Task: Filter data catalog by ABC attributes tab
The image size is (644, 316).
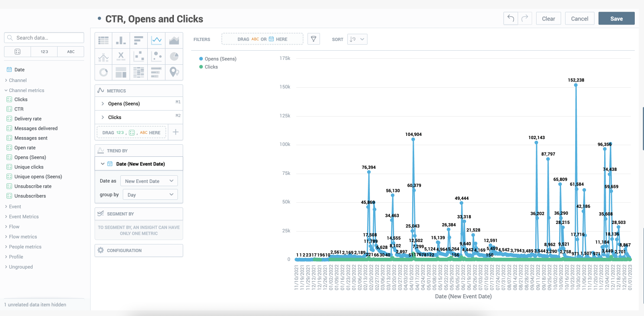Action: pyautogui.click(x=71, y=52)
